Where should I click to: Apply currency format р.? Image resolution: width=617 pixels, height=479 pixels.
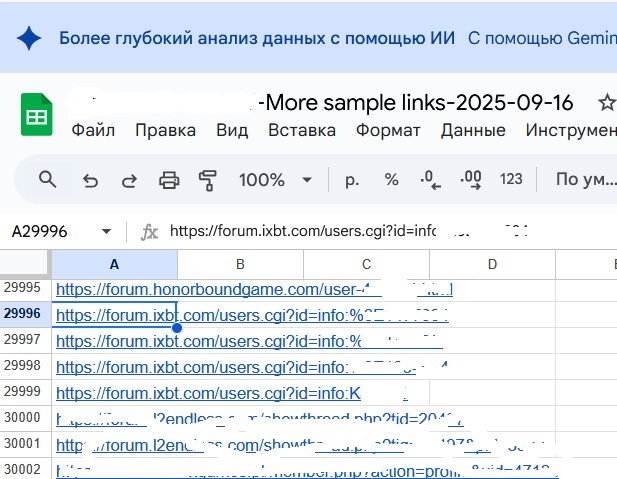pyautogui.click(x=352, y=180)
